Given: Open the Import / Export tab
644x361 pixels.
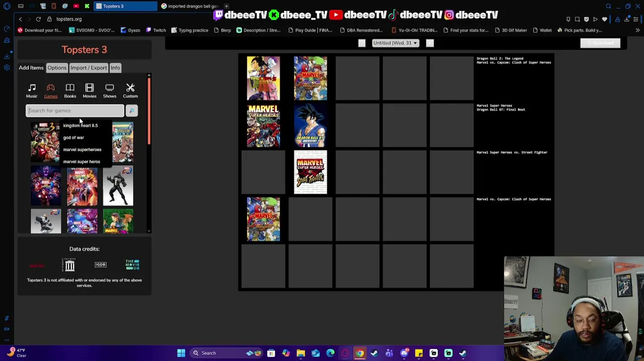Looking at the screenshot, I should (x=88, y=68).
